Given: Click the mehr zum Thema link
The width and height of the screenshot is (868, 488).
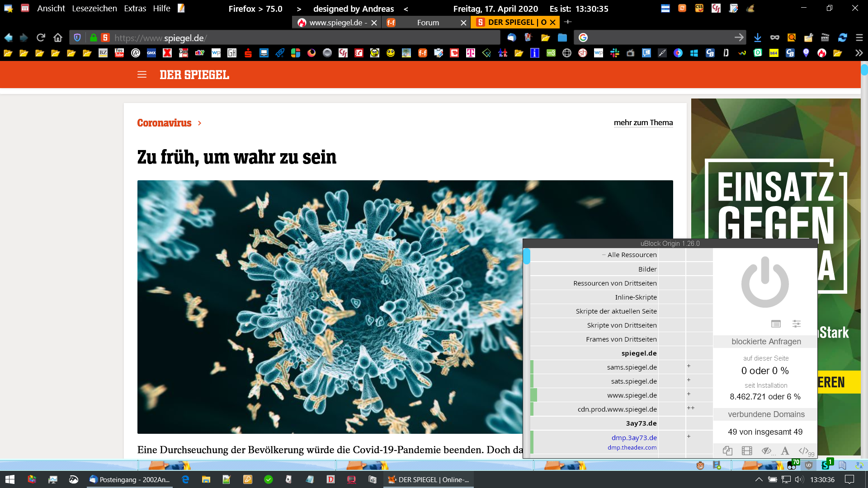Looking at the screenshot, I should click(x=643, y=122).
